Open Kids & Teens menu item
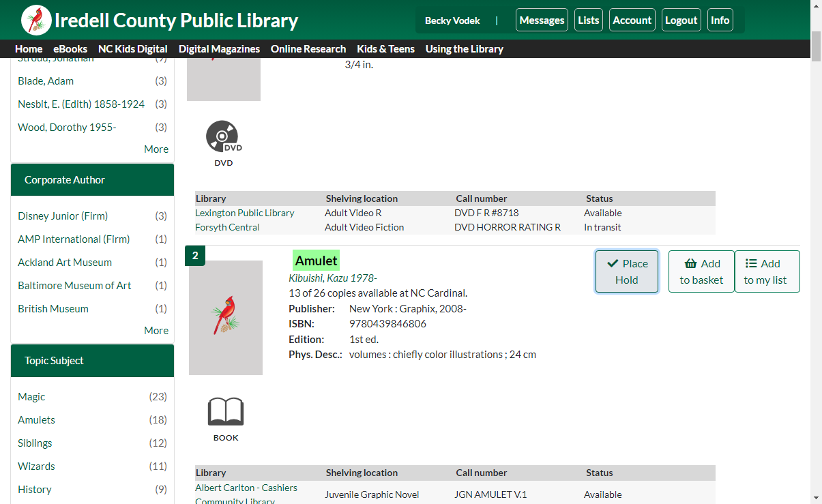This screenshot has width=822, height=504. click(x=386, y=49)
